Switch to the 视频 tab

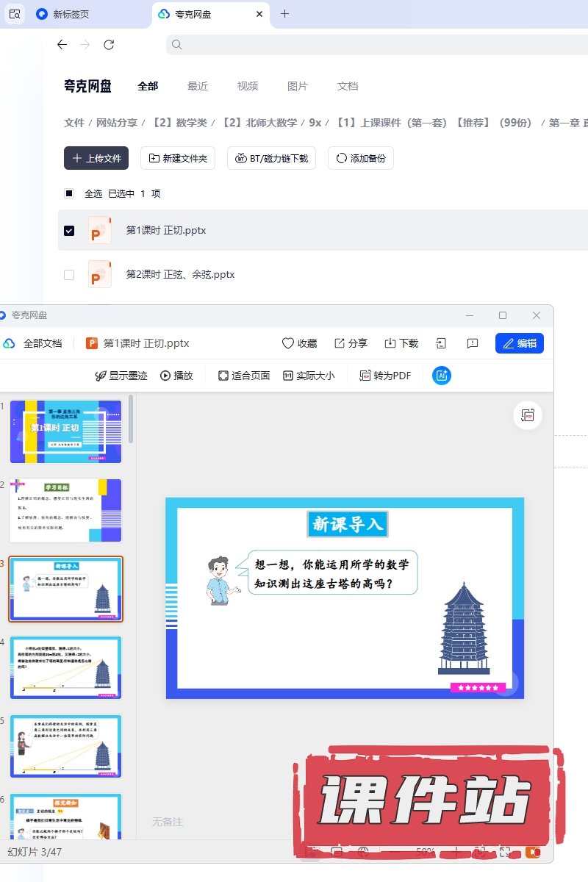248,86
